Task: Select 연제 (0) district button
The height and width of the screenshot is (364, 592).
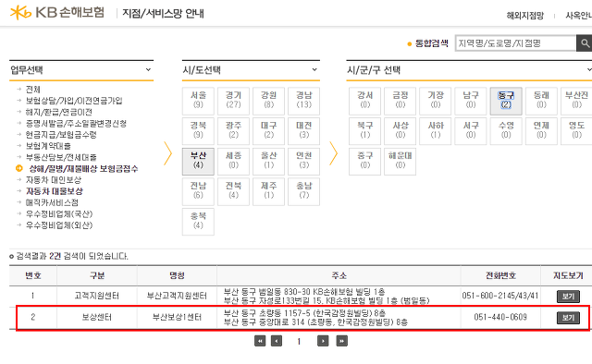Action: [x=541, y=131]
